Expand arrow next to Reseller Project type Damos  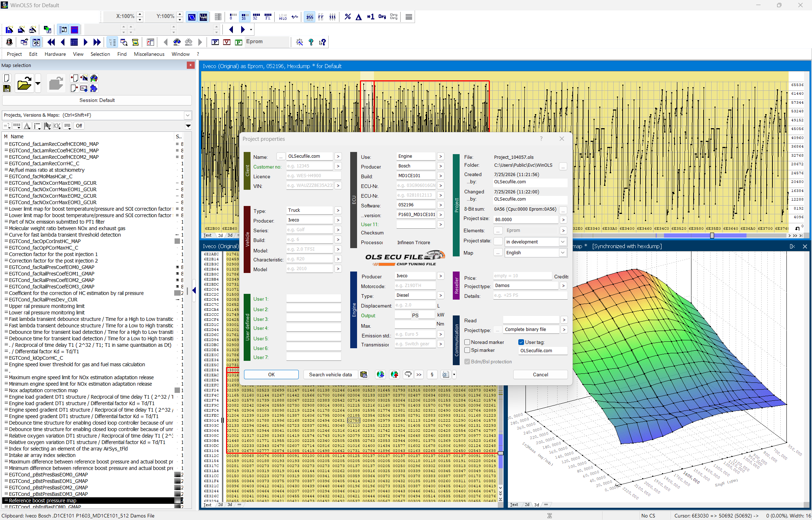click(x=564, y=286)
